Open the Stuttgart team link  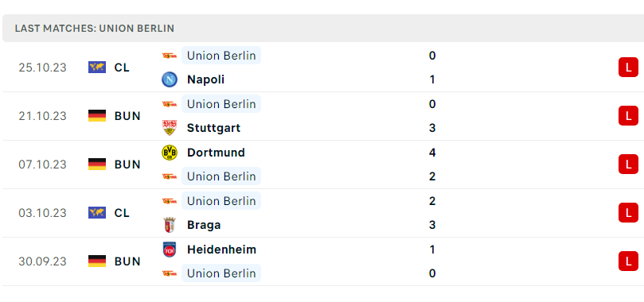[x=213, y=128]
